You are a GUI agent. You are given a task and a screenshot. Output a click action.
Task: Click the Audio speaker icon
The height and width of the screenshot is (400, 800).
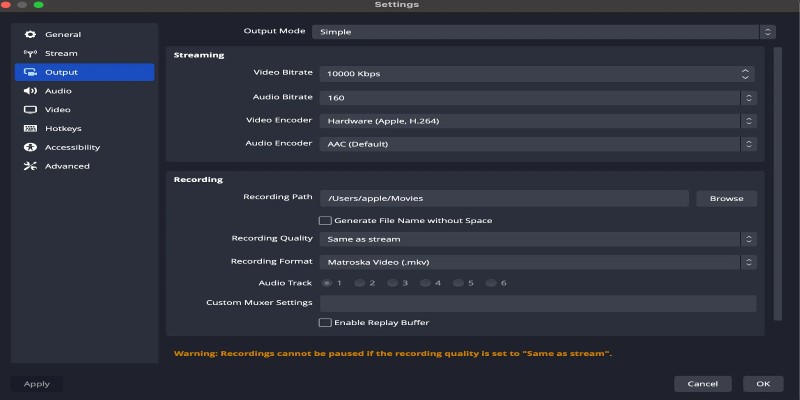pos(30,91)
